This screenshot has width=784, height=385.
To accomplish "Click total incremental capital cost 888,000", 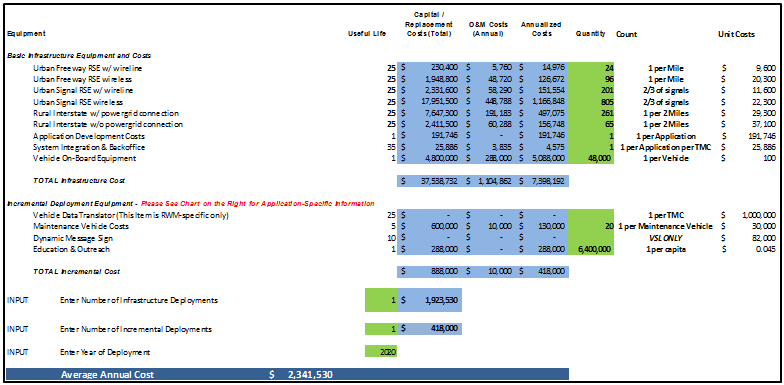I will click(x=430, y=272).
